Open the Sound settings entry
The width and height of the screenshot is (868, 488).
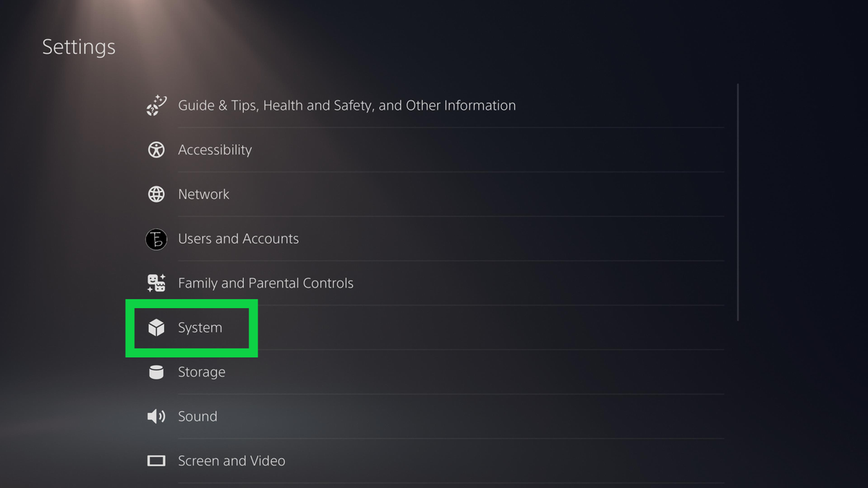click(197, 416)
